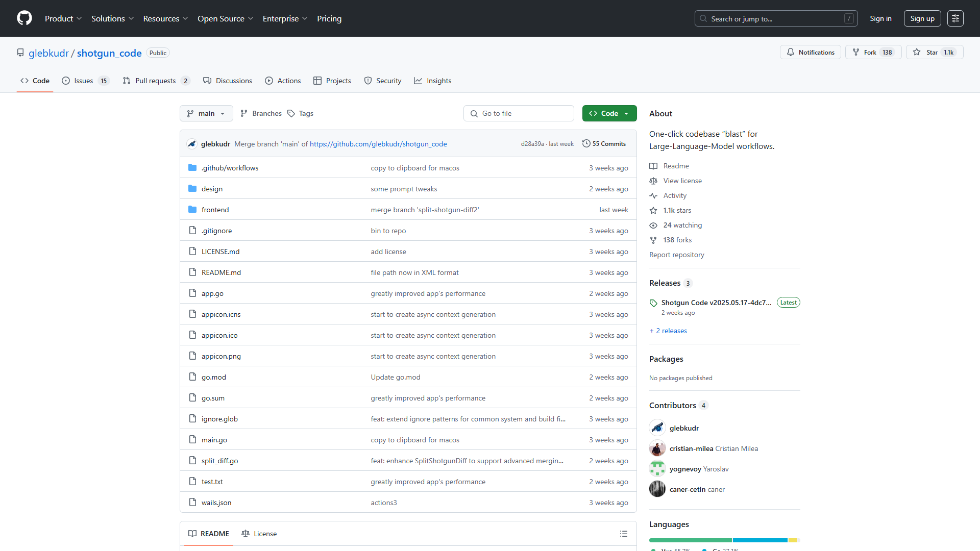
Task: View all Branches
Action: 261,113
